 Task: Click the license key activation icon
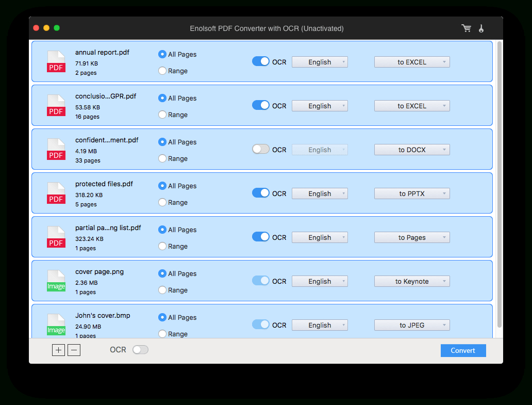coord(481,28)
